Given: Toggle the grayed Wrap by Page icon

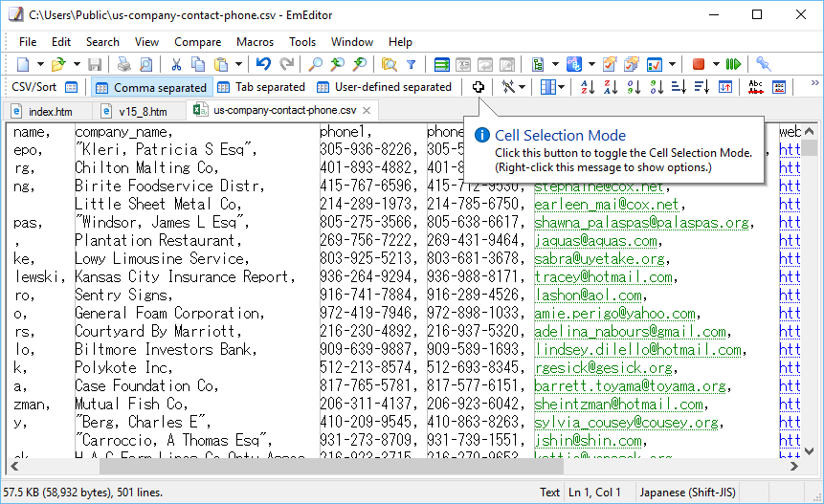Looking at the screenshot, I should click(507, 65).
